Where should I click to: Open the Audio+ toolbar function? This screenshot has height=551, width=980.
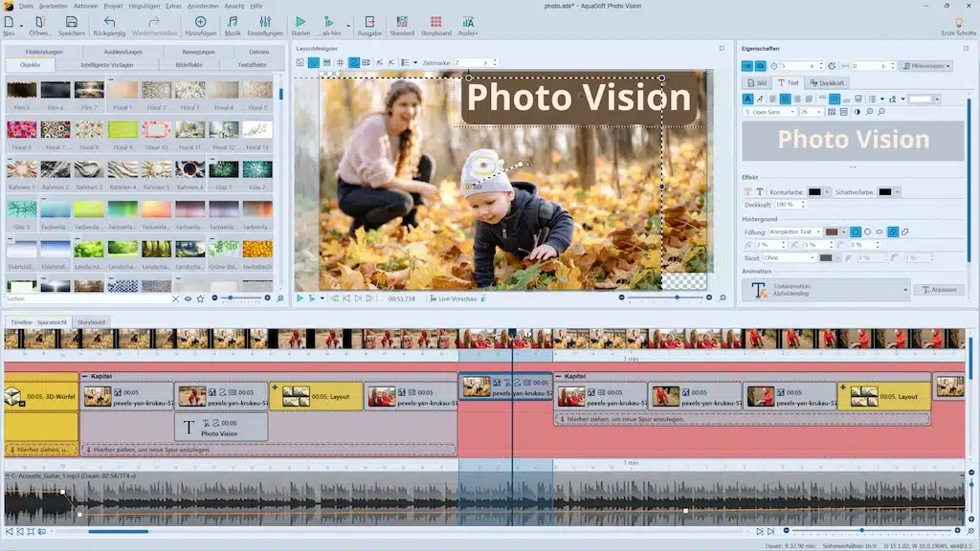tap(469, 26)
